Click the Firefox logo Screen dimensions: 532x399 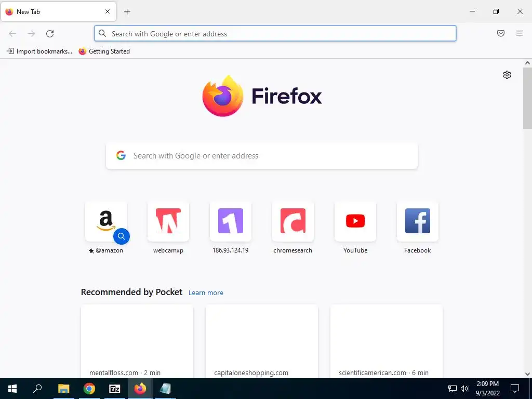pyautogui.click(x=262, y=96)
